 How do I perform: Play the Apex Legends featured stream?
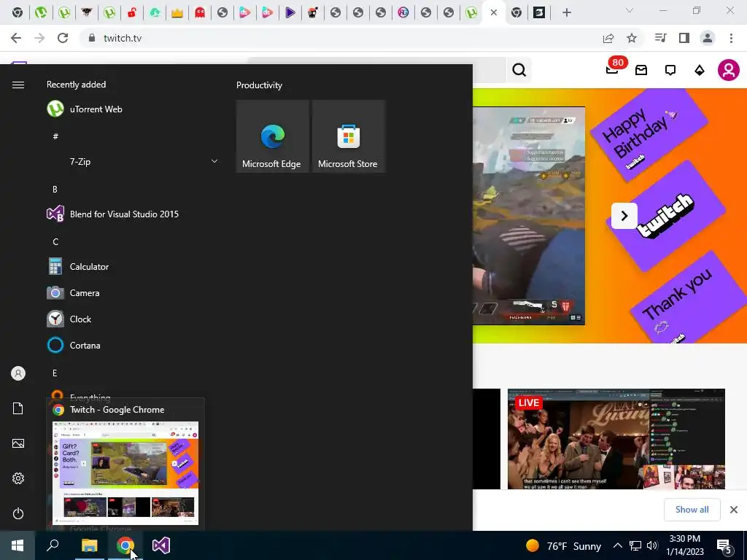[528, 216]
